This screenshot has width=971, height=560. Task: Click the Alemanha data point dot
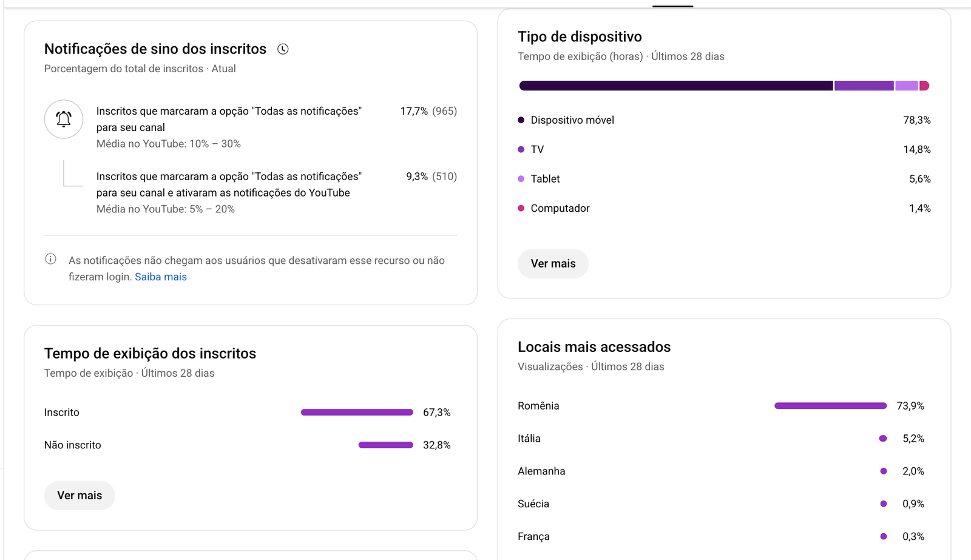pos(884,471)
